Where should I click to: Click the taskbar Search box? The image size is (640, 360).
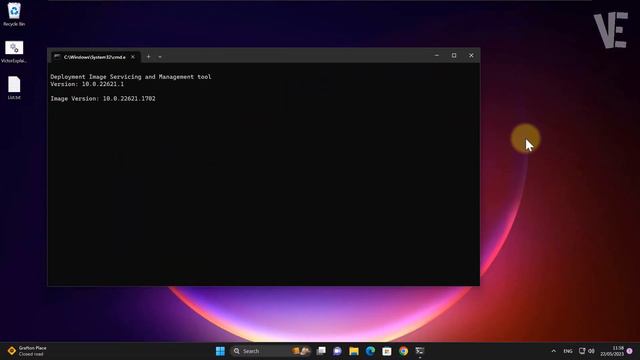[x=271, y=351]
